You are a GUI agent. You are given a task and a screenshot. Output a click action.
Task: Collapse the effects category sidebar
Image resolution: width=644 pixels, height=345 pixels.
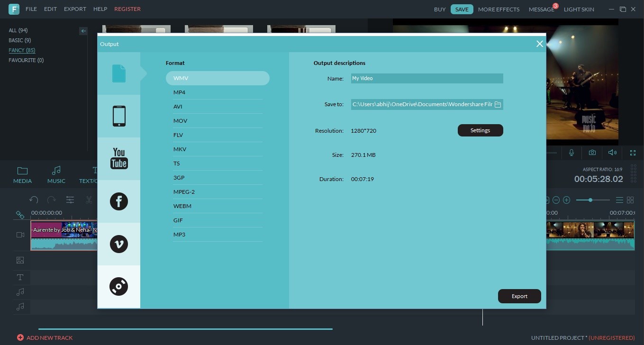83,31
